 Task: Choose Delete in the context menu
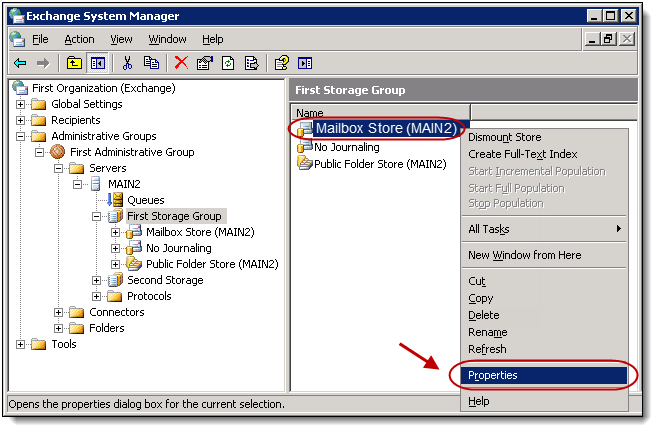(543, 315)
